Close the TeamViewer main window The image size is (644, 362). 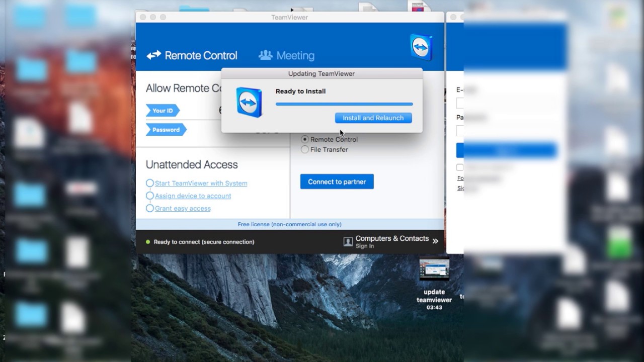pos(143,17)
